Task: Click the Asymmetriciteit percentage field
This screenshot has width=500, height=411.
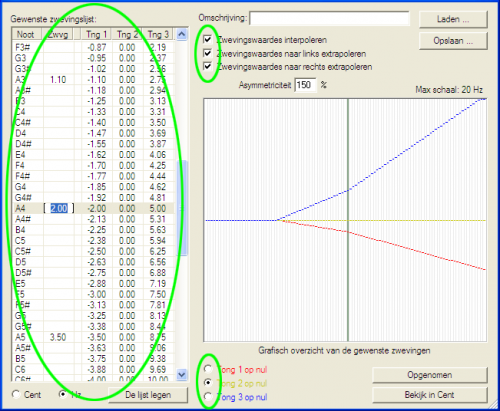Action: (x=305, y=85)
